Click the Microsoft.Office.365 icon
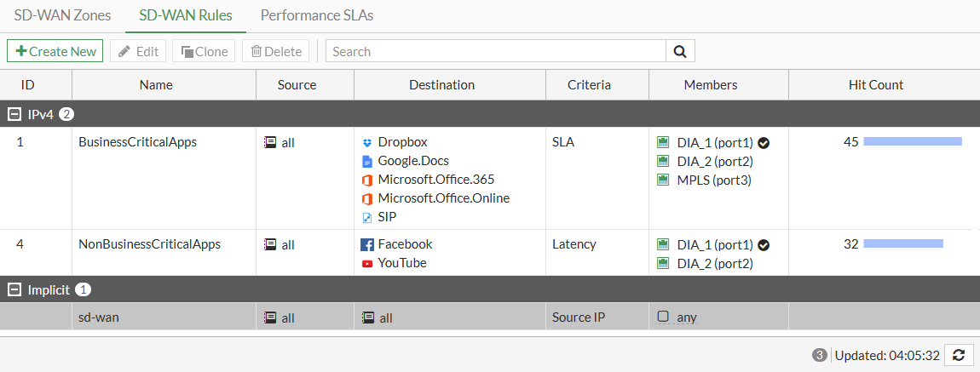The height and width of the screenshot is (372, 980). pyautogui.click(x=367, y=180)
